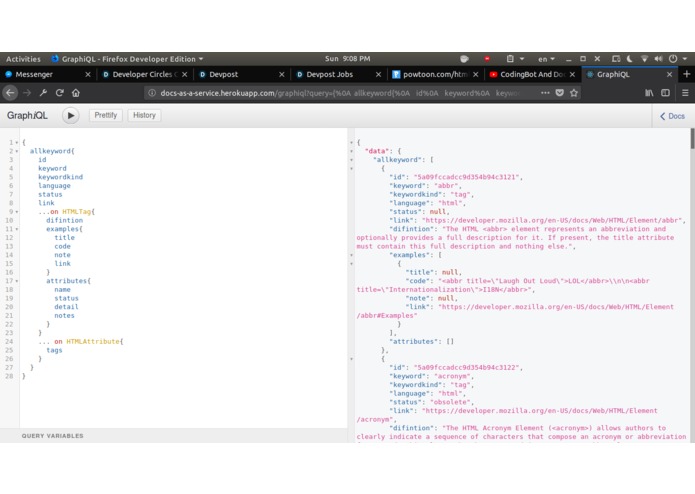Close the Devpost Jobs tab
The height and width of the screenshot is (494, 695).
pos(378,74)
